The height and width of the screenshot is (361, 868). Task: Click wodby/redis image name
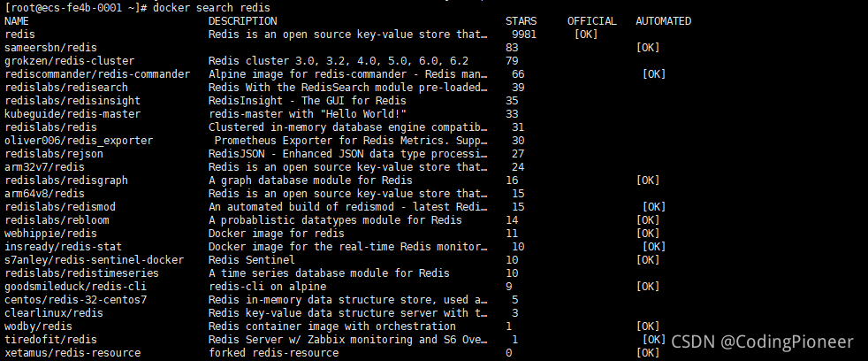pos(38,326)
